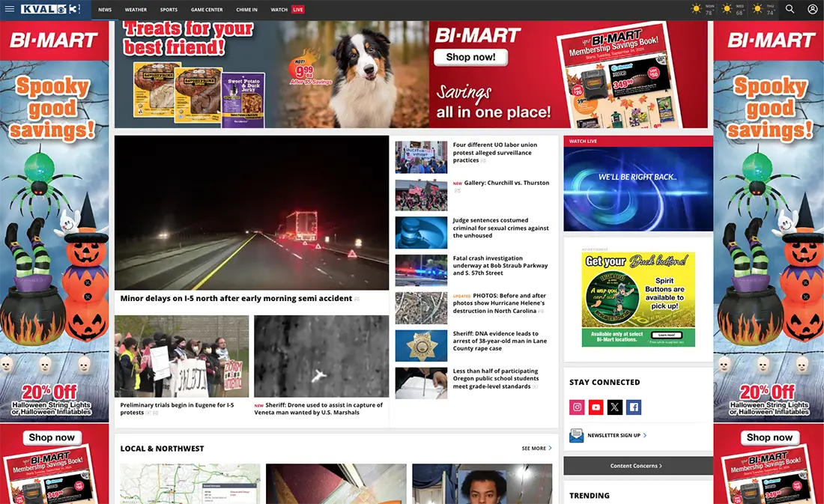Screen dimensions: 824x504
Task: Click the student writing test thumbnail
Action: pos(421,383)
